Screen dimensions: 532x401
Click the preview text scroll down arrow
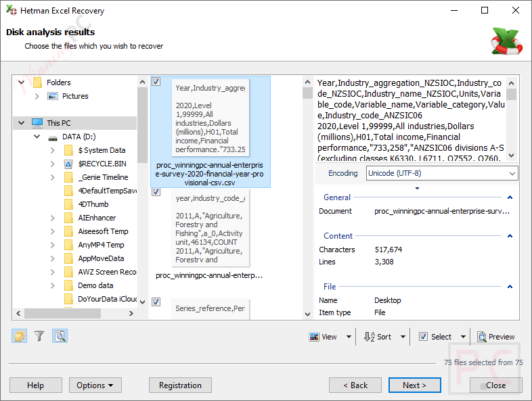pos(512,156)
